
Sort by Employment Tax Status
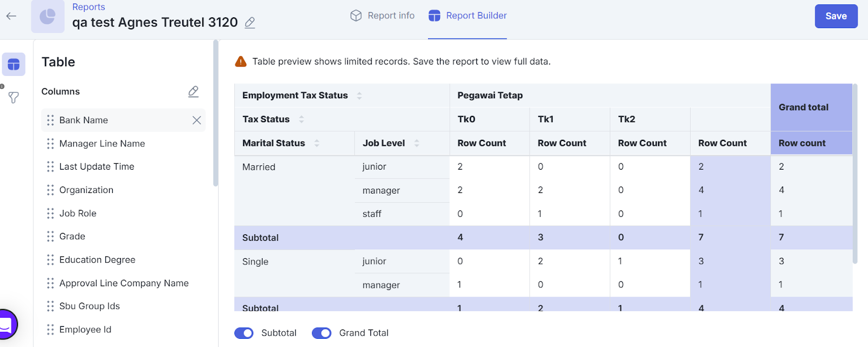click(x=359, y=96)
